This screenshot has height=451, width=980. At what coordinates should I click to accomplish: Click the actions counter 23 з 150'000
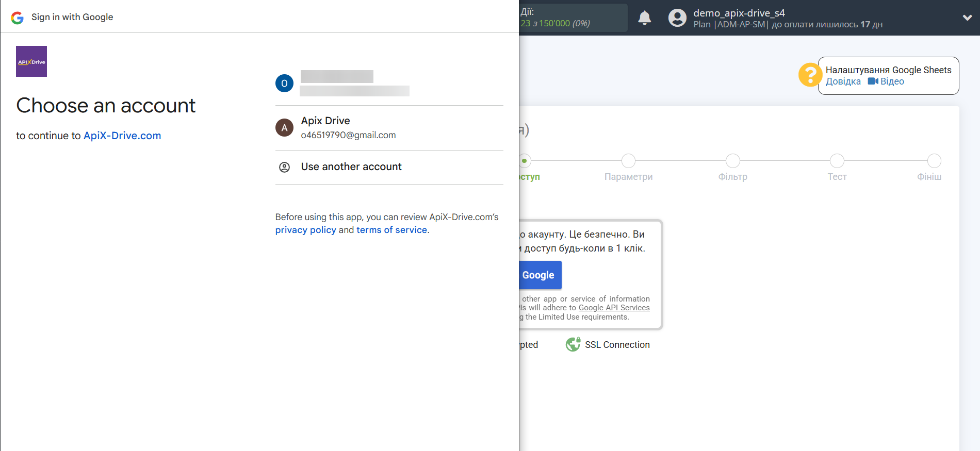click(x=555, y=23)
